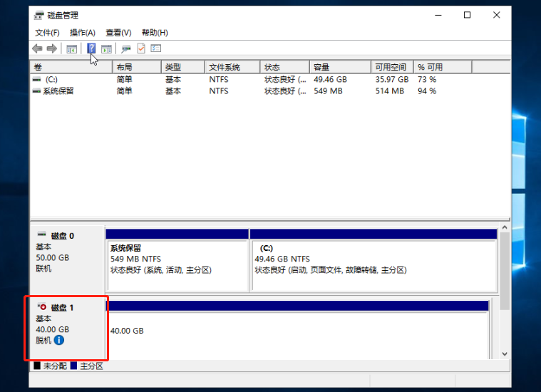Screen dimensions: 541x392
Task: Open Help via the question mark icon
Action: pyautogui.click(x=91, y=48)
